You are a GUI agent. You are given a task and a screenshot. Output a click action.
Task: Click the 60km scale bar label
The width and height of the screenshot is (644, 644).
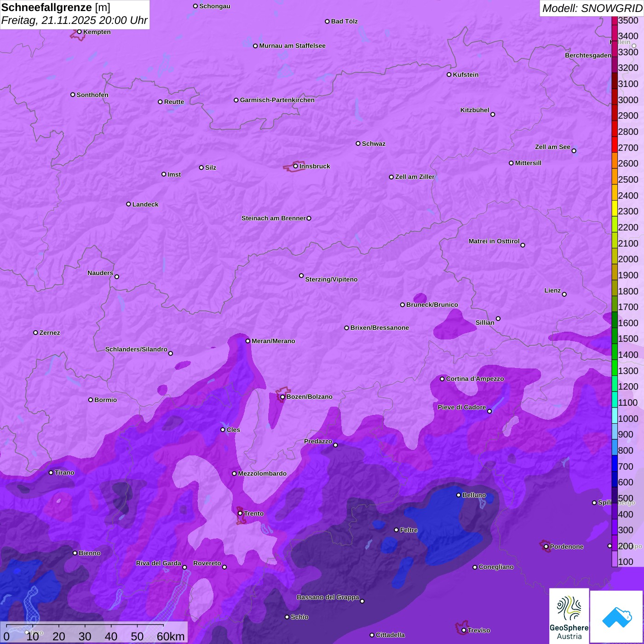tap(171, 636)
